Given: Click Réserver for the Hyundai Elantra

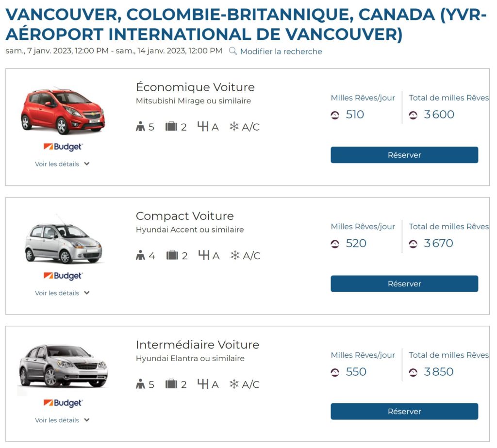Looking at the screenshot, I should (x=404, y=411).
